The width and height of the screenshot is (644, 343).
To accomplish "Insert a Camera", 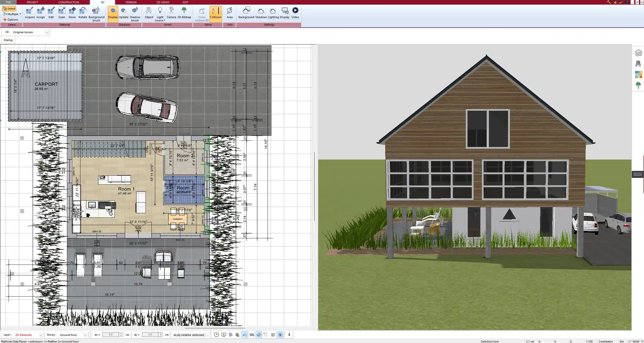I will pyautogui.click(x=171, y=13).
